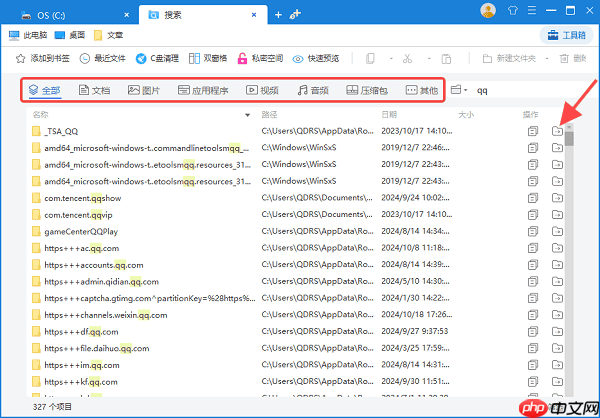The width and height of the screenshot is (600, 418).
Task: Copy path icon for gameCenterQQPlay row
Action: click(x=533, y=231)
